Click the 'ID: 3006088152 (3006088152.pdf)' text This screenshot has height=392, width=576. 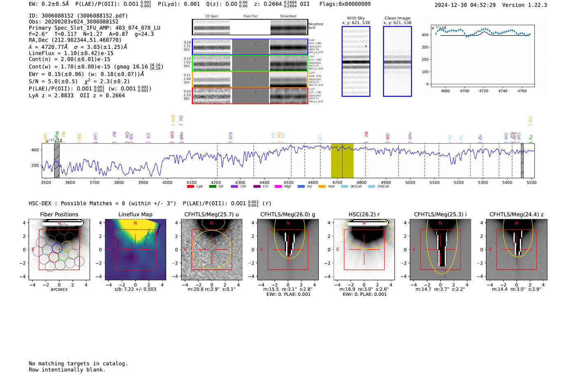78,16
